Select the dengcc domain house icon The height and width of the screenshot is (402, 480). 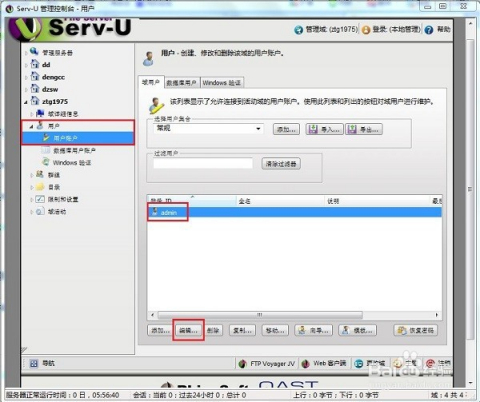(x=35, y=76)
